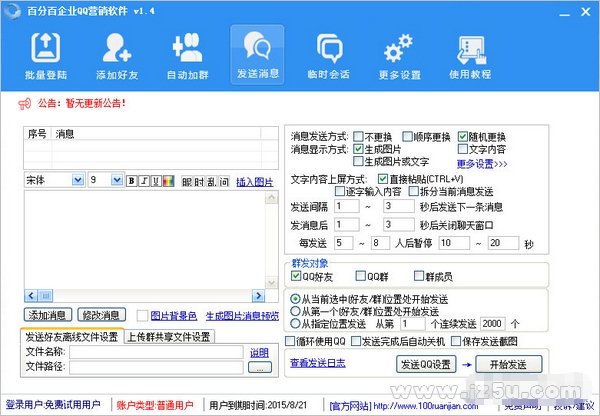
Task: Click the 问 greeting variable button
Action: point(224,181)
